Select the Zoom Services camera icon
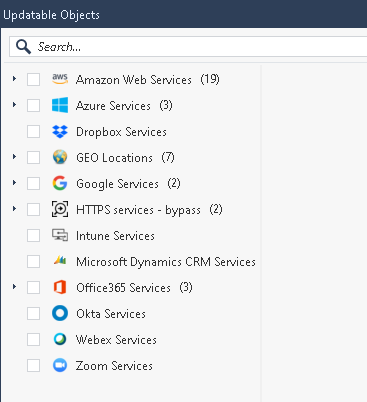Viewport: 367px width, 402px height. (60, 365)
